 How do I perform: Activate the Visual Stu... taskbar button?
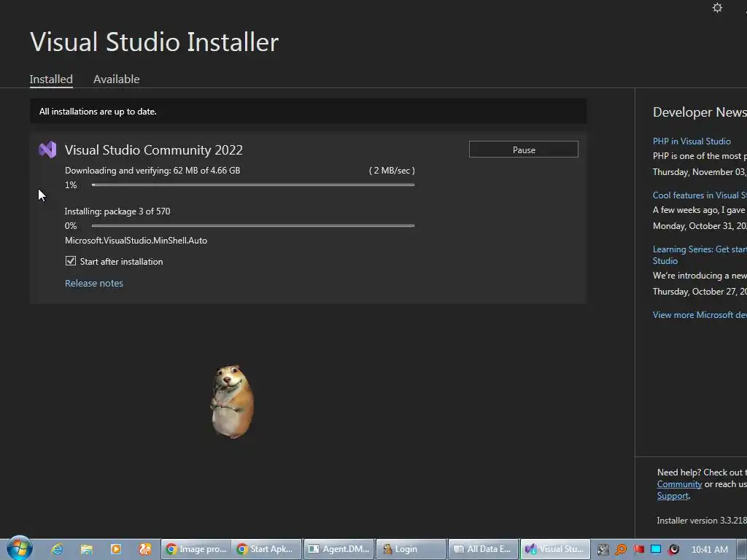pyautogui.click(x=555, y=549)
